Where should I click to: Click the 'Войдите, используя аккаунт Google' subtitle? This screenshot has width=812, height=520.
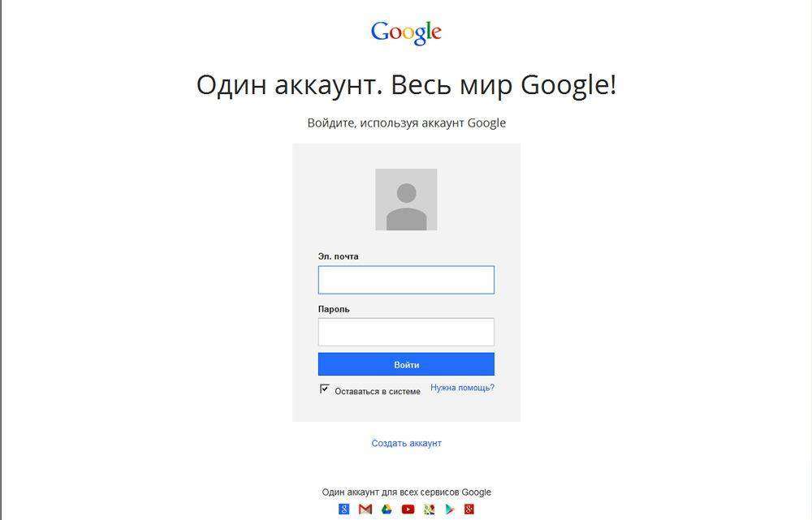pos(407,123)
